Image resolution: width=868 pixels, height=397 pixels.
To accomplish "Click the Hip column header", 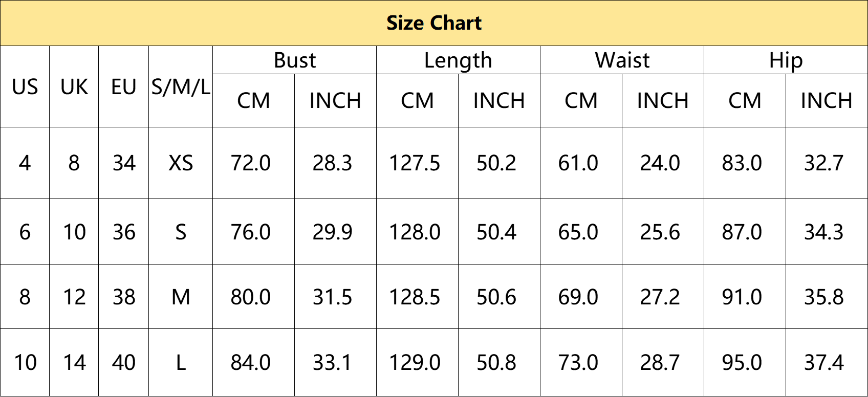I will tap(786, 60).
